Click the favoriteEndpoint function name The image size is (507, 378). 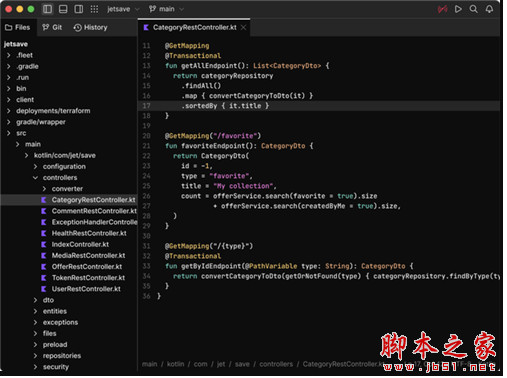click(213, 146)
